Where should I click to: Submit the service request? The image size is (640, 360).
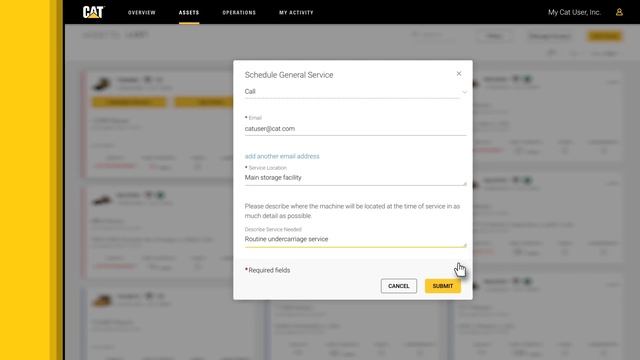[443, 286]
